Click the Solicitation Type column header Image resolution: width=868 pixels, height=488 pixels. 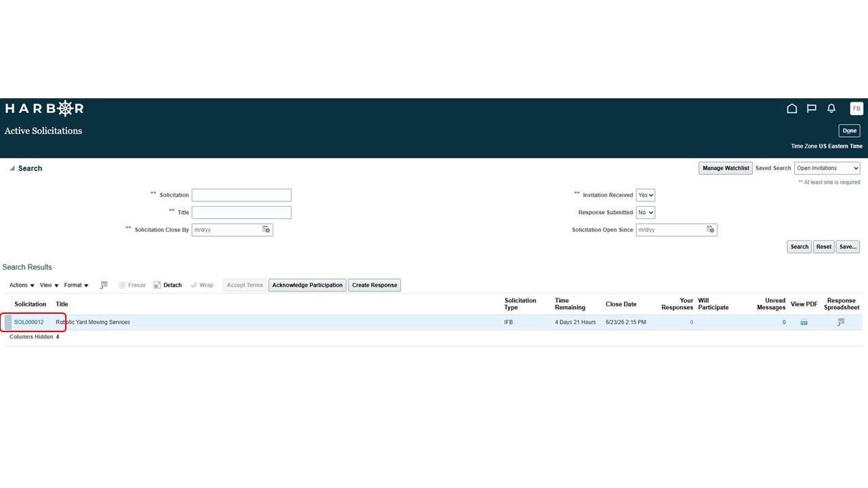pyautogui.click(x=520, y=304)
